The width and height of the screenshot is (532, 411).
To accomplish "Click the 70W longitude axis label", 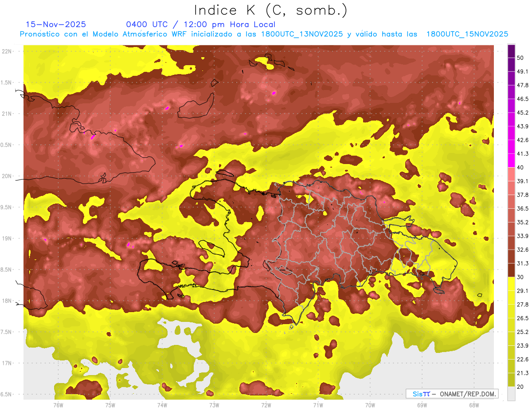I will click(x=370, y=405).
